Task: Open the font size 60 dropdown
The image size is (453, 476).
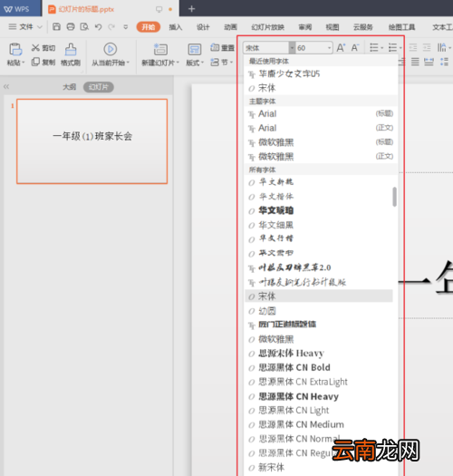Action: [x=329, y=48]
